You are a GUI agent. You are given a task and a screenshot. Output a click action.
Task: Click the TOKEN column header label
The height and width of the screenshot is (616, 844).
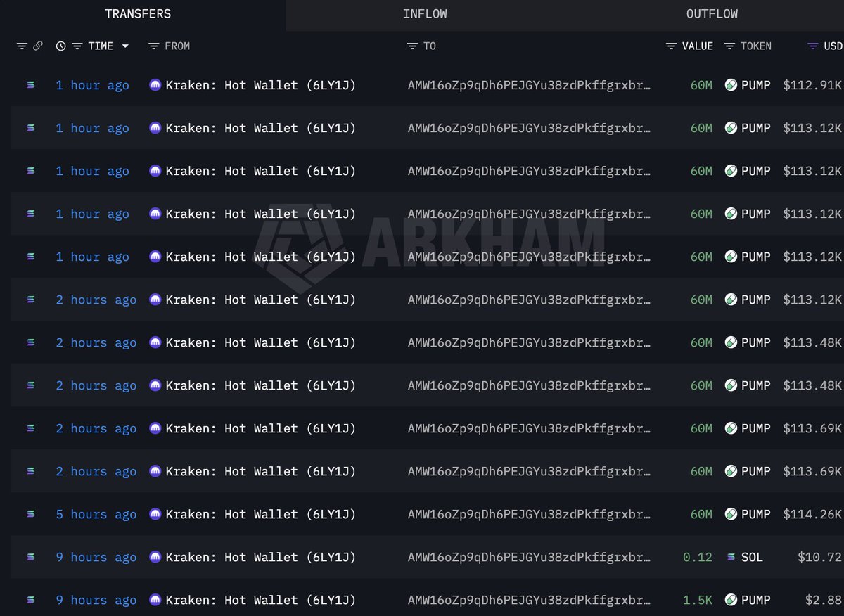click(756, 46)
